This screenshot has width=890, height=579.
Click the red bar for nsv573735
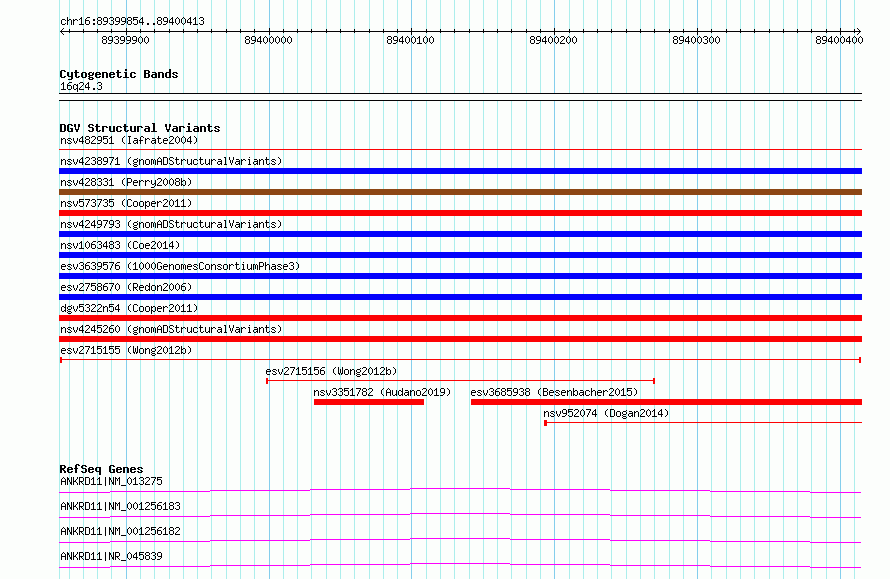(460, 213)
